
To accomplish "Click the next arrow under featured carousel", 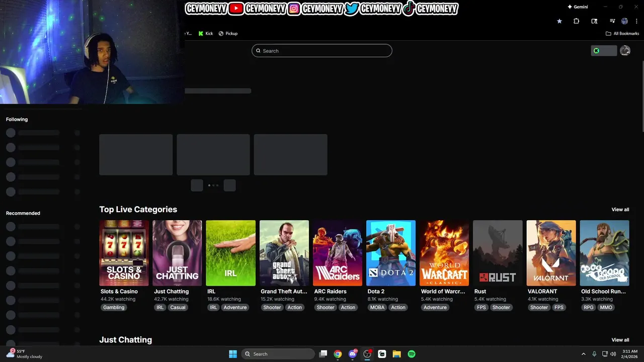I will click(229, 186).
